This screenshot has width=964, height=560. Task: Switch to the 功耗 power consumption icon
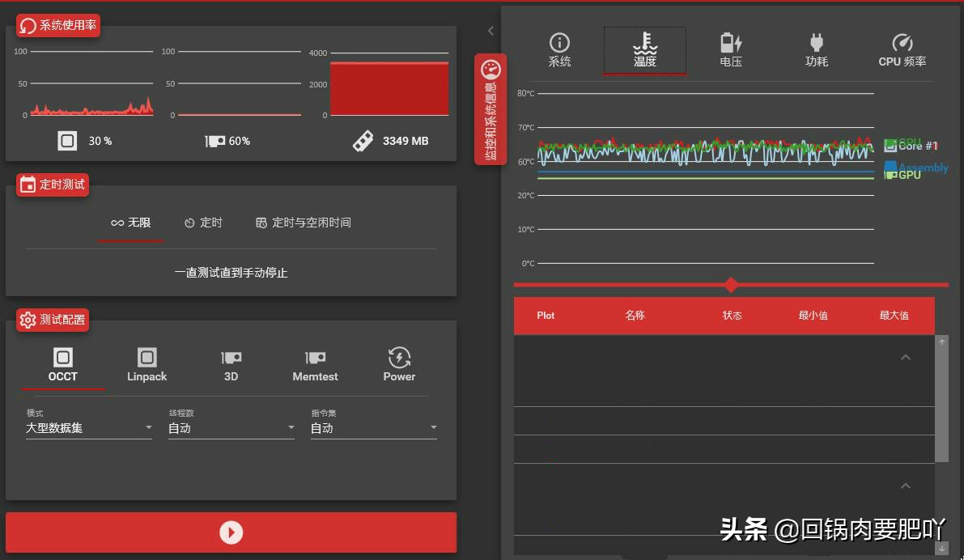pyautogui.click(x=816, y=49)
